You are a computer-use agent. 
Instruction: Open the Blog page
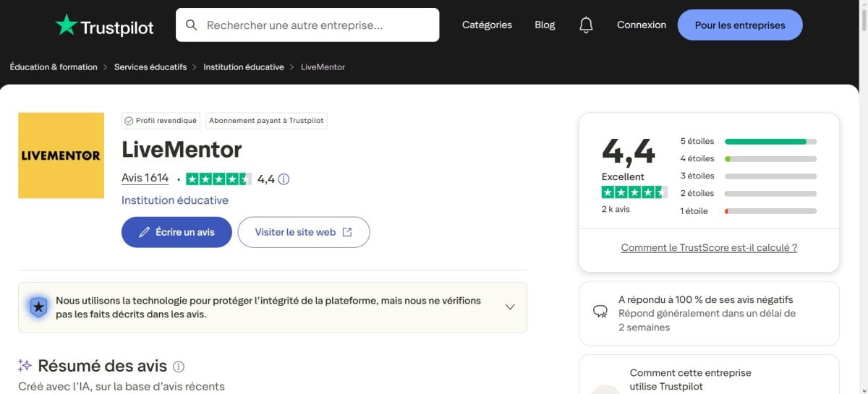pos(545,25)
